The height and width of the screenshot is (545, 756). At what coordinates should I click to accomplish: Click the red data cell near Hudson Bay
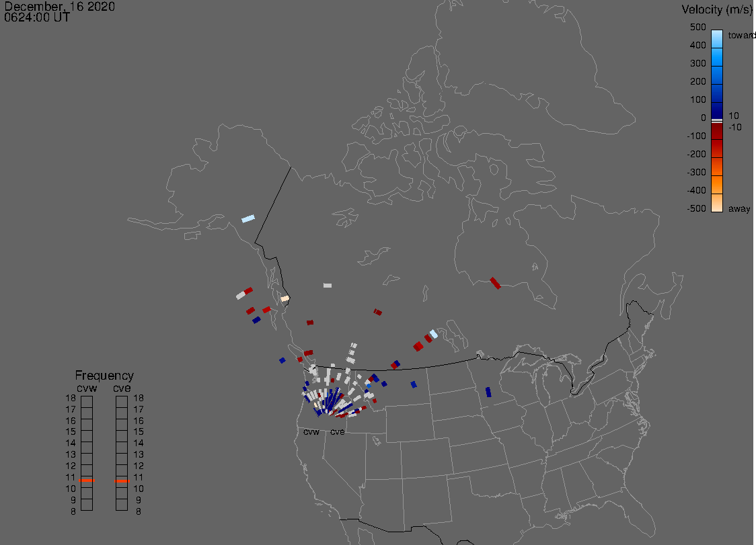[495, 284]
